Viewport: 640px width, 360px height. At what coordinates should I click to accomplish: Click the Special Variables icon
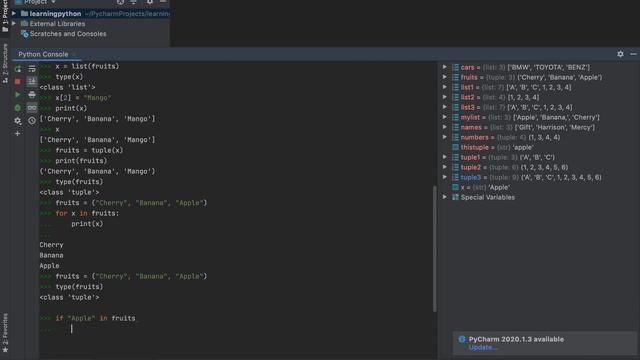tap(455, 197)
